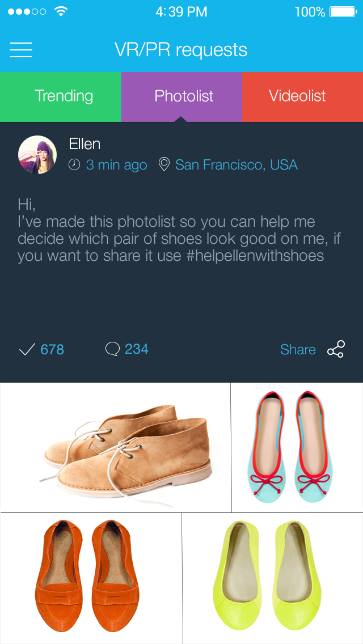Tap the comment bubble icon
The image size is (363, 644).
112,349
